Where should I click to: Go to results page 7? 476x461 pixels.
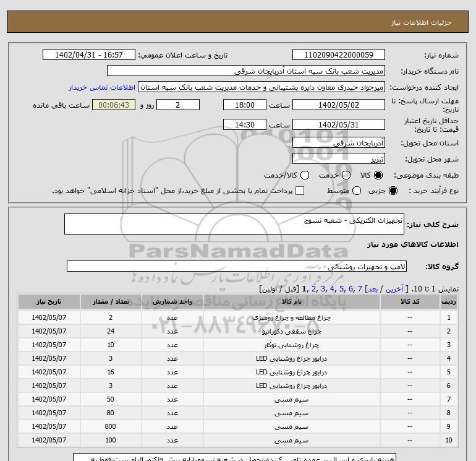[x=360, y=289]
